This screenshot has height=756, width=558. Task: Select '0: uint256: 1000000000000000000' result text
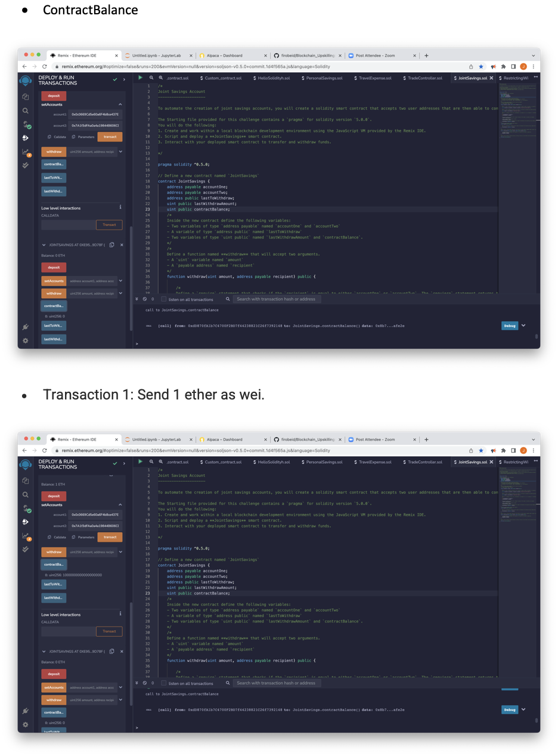coord(73,575)
